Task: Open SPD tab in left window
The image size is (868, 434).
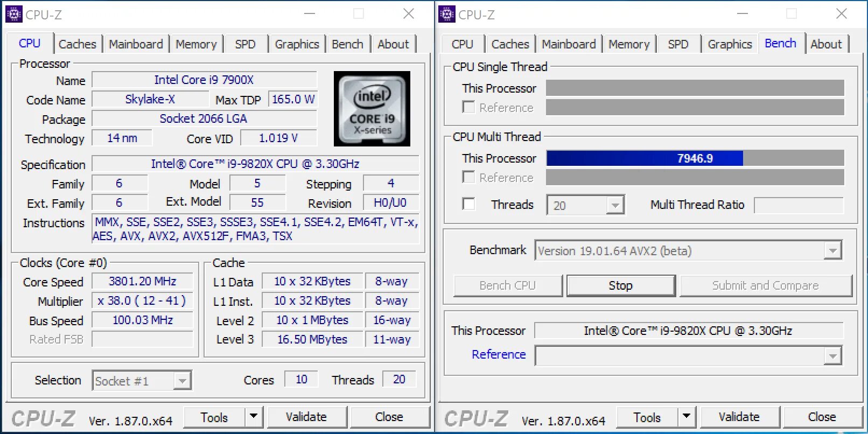Action: click(x=246, y=44)
